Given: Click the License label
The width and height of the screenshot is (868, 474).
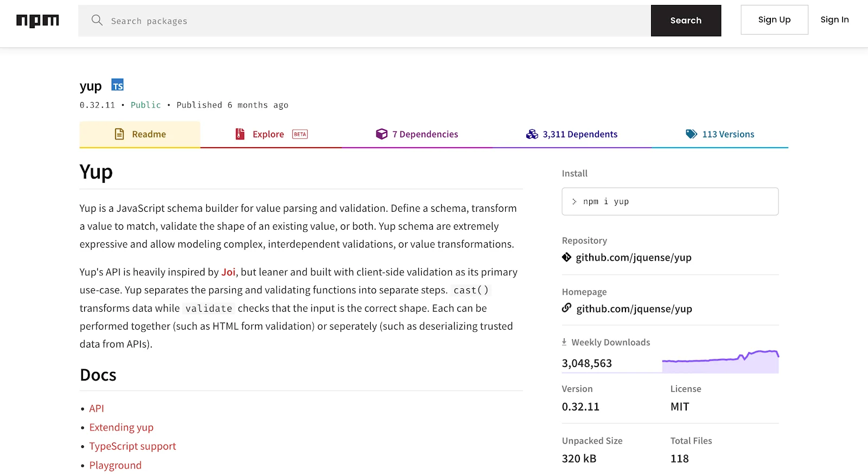Looking at the screenshot, I should click(686, 389).
